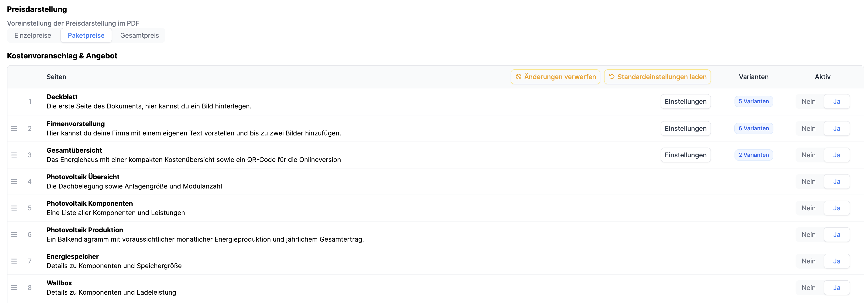Open 2 Varianten for Gesamtübersicht
Image resolution: width=868 pixels, height=303 pixels.
pos(753,155)
